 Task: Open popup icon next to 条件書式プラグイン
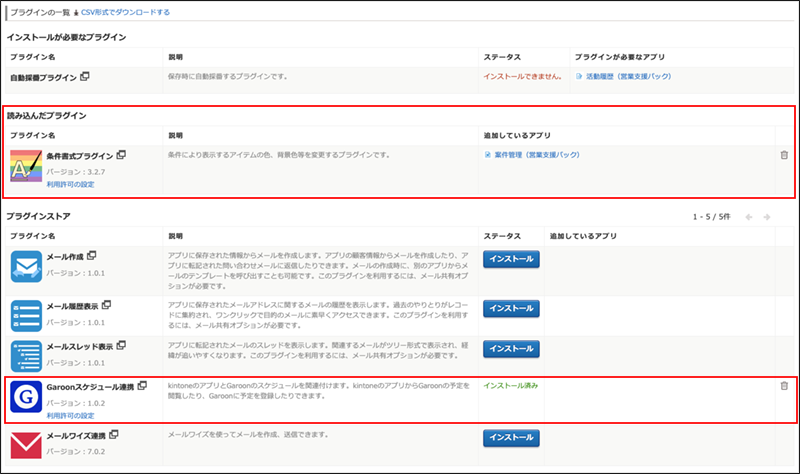[121, 155]
